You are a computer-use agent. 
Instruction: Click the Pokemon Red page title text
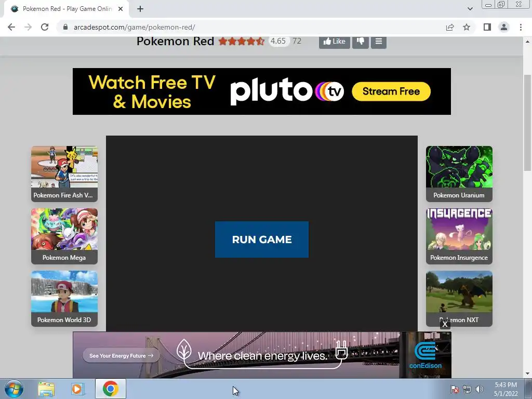click(175, 41)
